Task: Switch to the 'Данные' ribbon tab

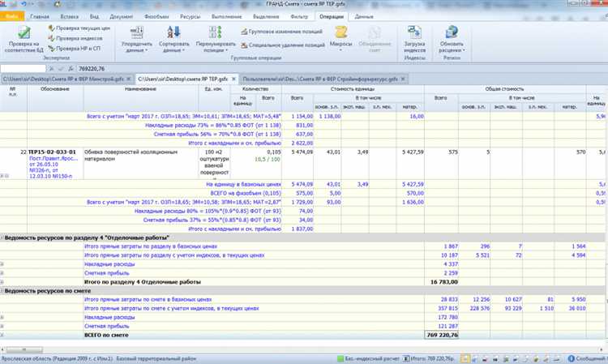Action: pyautogui.click(x=364, y=16)
